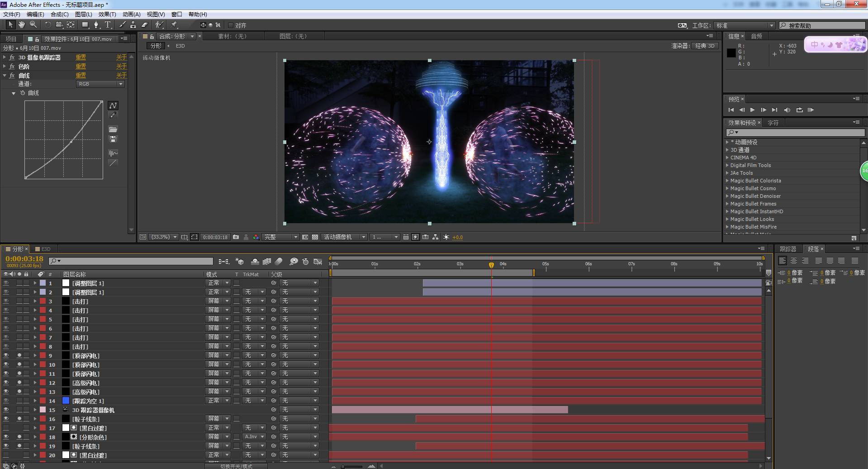Click 重置 for the 色阶 effect

pos(81,67)
